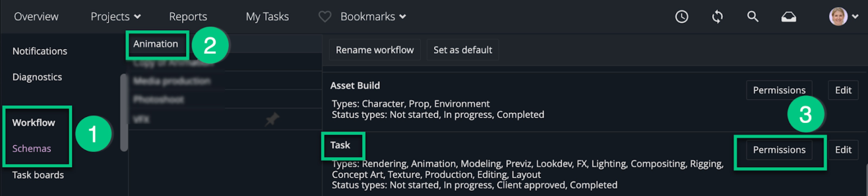868x196 pixels.
Task: Open Schemas in the sidebar
Action: [32, 149]
